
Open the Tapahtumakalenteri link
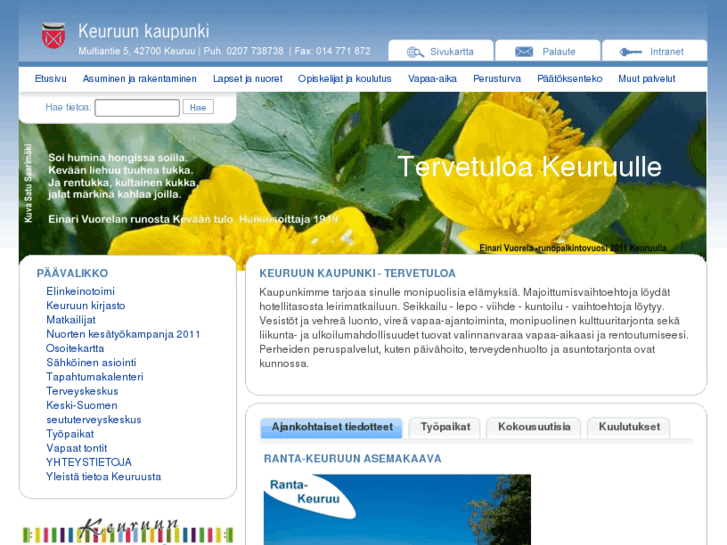pyautogui.click(x=95, y=377)
